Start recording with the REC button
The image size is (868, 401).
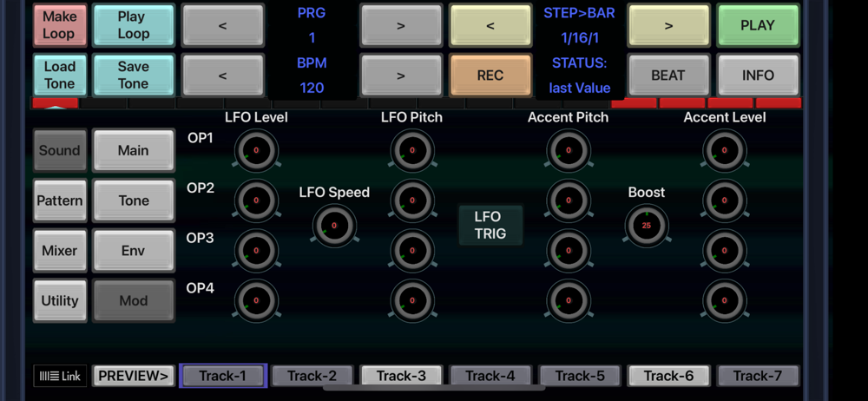click(x=490, y=76)
